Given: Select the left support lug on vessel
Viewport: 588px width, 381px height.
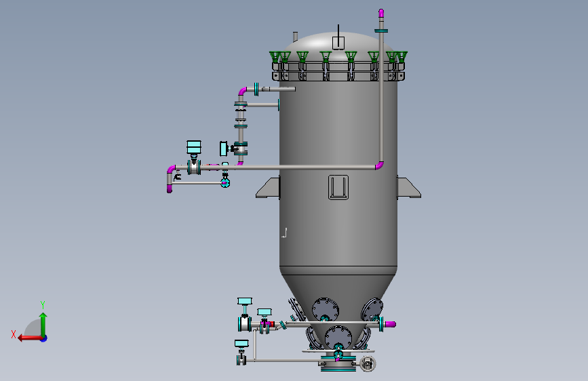Looking at the screenshot, I should click(268, 188).
